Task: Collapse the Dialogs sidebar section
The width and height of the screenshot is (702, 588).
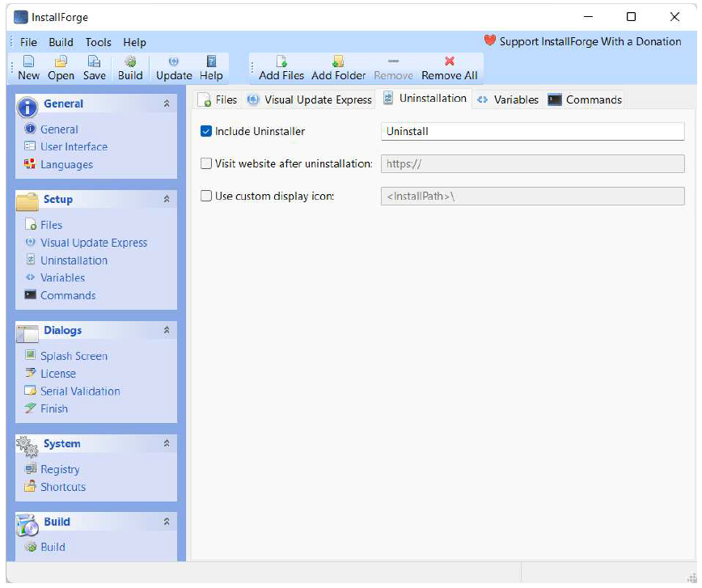Action: click(167, 330)
